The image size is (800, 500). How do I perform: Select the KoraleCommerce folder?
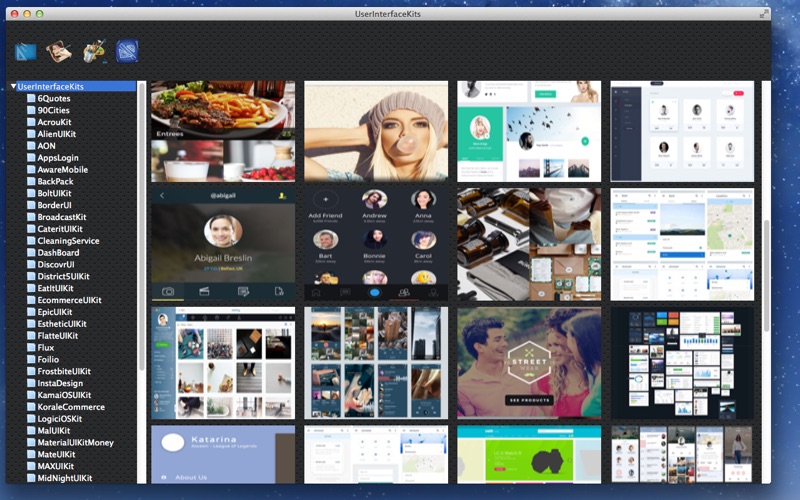click(x=70, y=407)
